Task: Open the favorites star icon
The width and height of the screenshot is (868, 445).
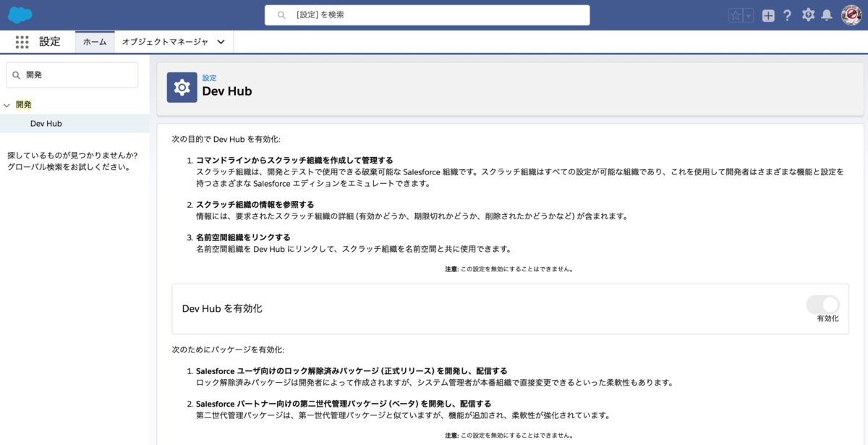Action: (736, 15)
